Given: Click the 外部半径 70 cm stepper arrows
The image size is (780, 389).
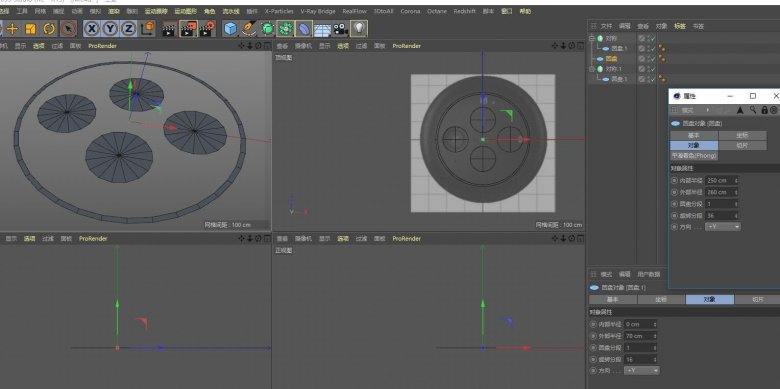Looking at the screenshot, I should click(x=656, y=336).
